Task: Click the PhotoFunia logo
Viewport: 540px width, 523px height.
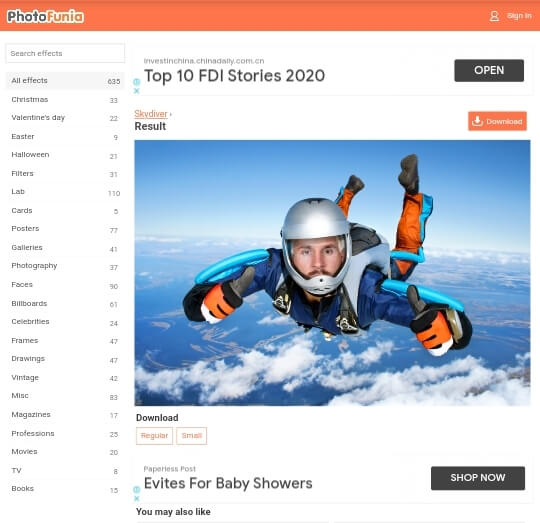Action: pyautogui.click(x=45, y=17)
